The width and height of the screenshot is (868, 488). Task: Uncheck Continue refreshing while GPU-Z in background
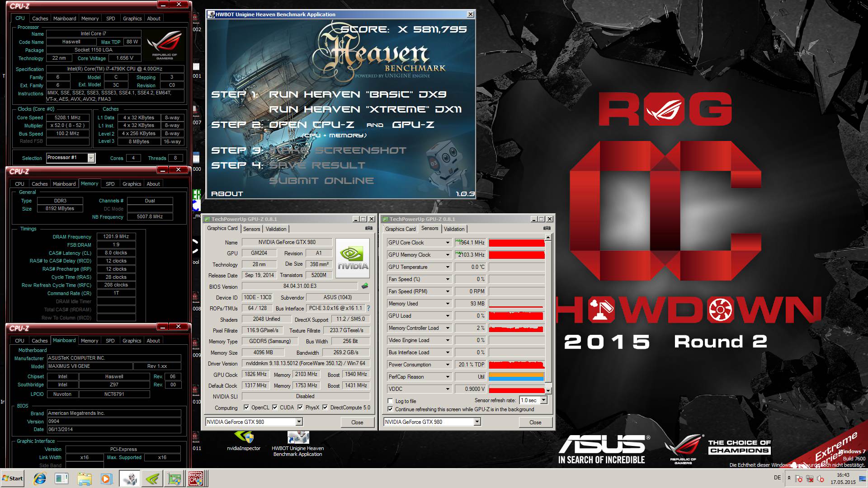point(390,409)
